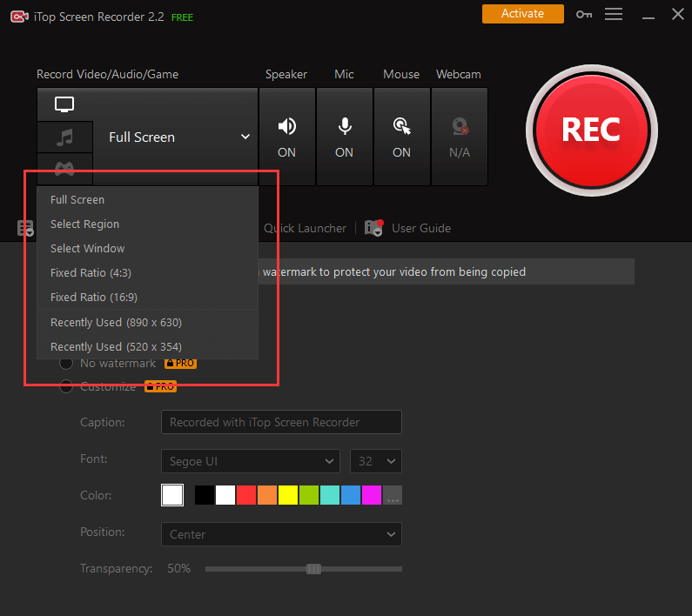The image size is (692, 616).
Task: Mute the Speaker audio toggle
Action: click(x=286, y=137)
